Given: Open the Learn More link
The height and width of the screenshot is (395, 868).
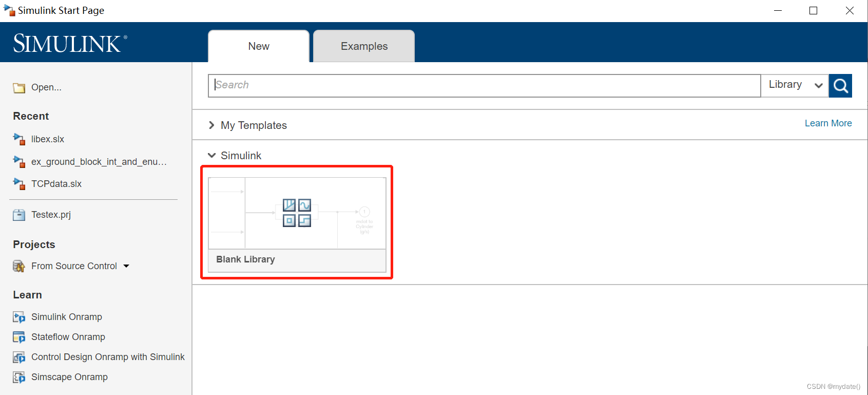Looking at the screenshot, I should coord(828,123).
